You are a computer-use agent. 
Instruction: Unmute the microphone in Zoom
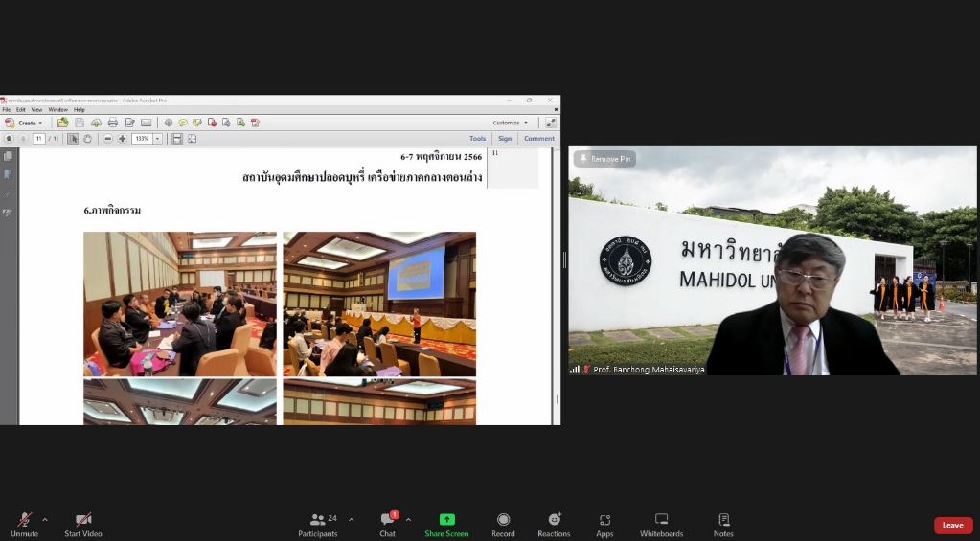(x=24, y=526)
